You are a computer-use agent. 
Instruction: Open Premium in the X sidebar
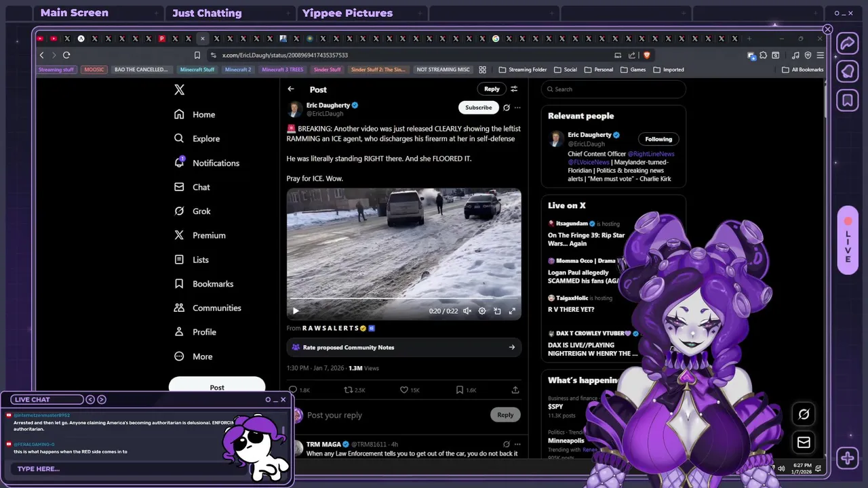(200, 235)
